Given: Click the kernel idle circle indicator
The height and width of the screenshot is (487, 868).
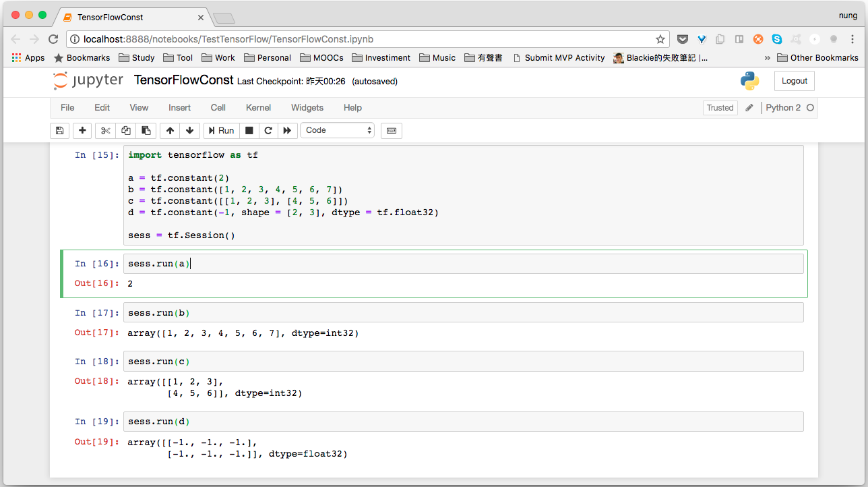Looking at the screenshot, I should (810, 108).
